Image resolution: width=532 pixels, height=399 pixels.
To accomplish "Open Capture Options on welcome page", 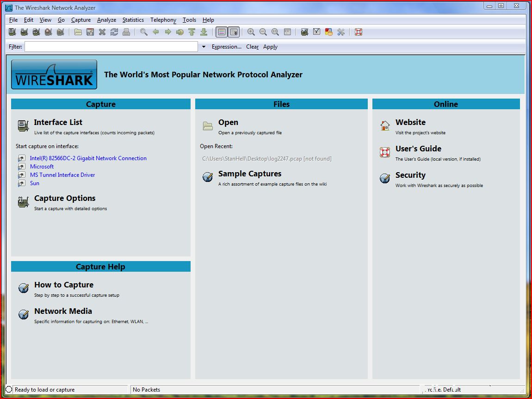I will click(x=65, y=198).
